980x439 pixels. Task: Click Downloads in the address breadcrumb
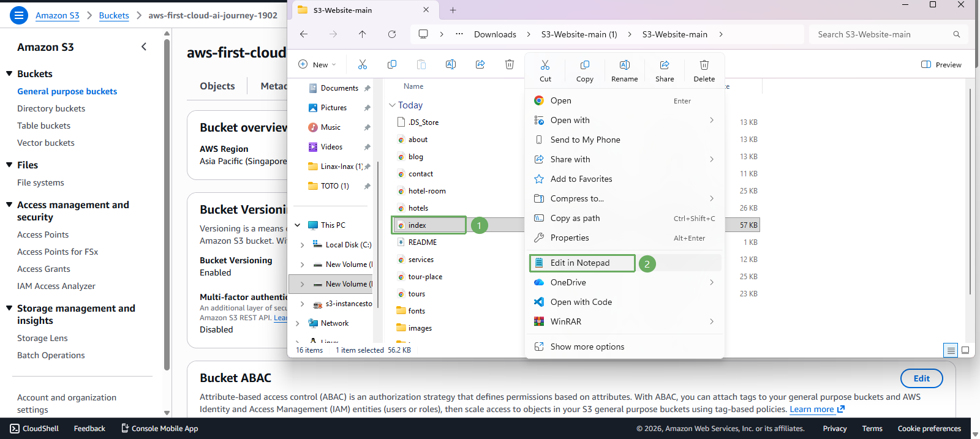(495, 34)
